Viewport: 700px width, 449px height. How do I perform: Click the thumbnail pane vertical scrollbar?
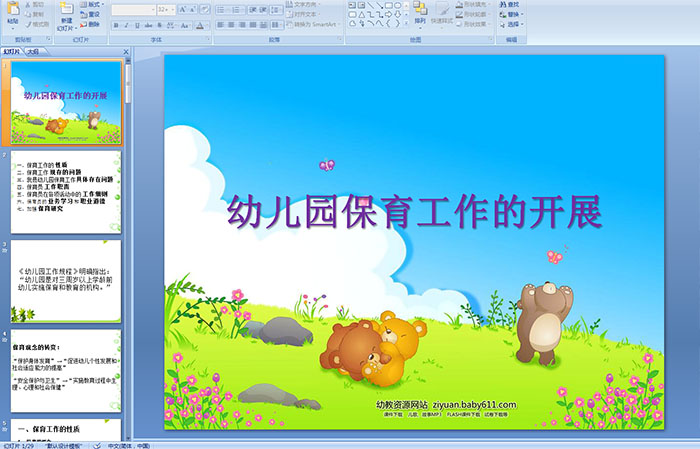tap(128, 249)
